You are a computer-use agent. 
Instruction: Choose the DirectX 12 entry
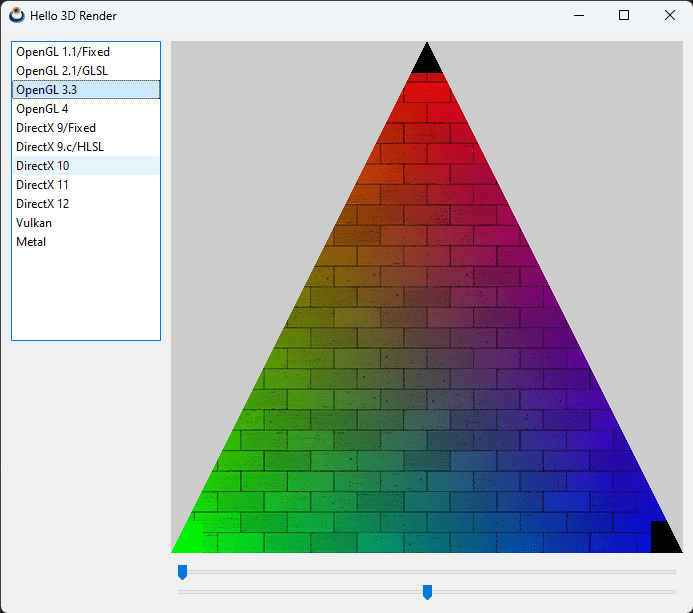pyautogui.click(x=43, y=204)
